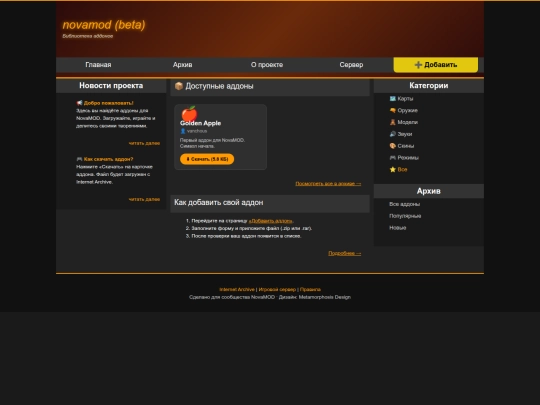Click «Добавить аддон» link in step one

tap(271, 221)
